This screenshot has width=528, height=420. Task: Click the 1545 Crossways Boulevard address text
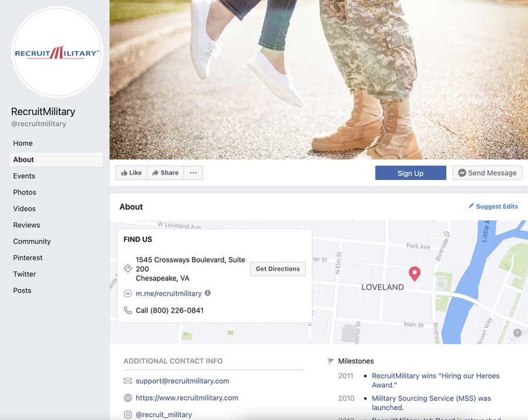(x=191, y=269)
